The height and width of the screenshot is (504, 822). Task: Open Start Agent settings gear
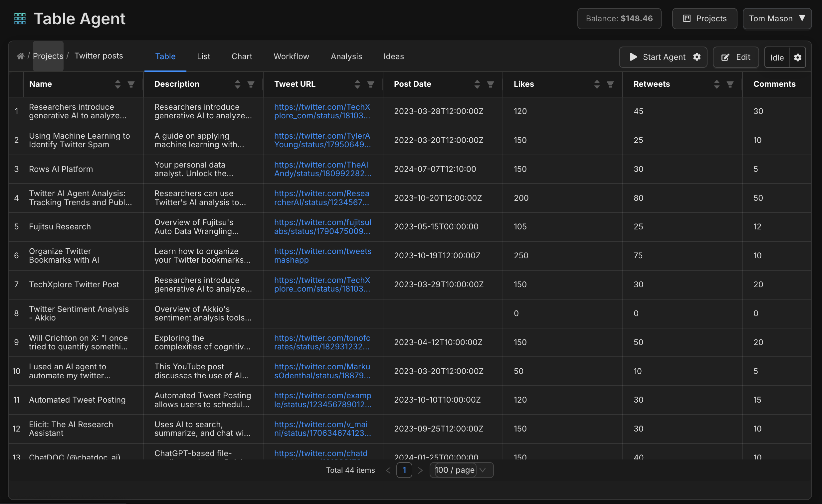(697, 57)
